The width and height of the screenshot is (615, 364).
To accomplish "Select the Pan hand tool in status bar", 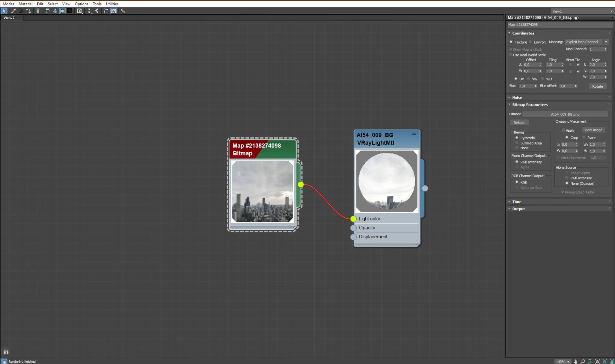I will point(575,362).
